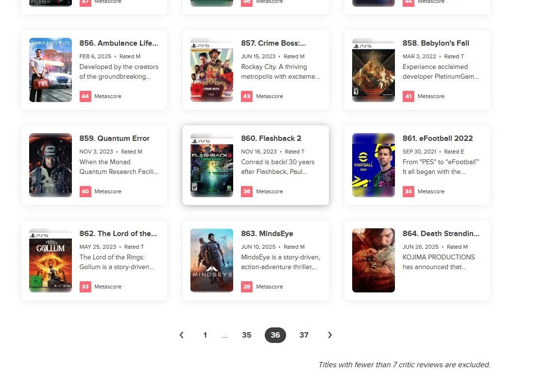Screen dimensions: 546x392
Task: Click the 'fewer than 7 critic reviews' note
Action: coord(404,364)
